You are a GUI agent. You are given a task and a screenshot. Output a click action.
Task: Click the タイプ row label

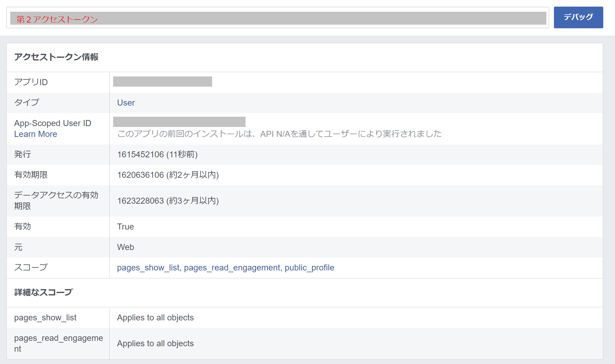[27, 103]
